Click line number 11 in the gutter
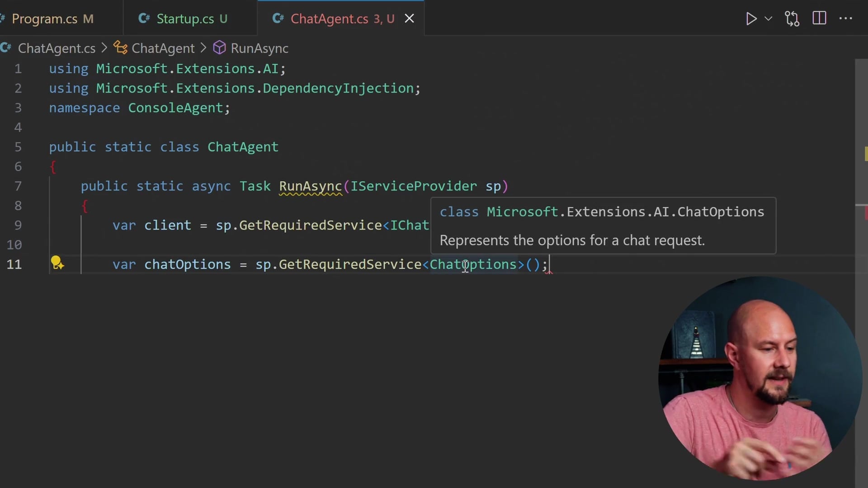868x488 pixels. pyautogui.click(x=14, y=265)
